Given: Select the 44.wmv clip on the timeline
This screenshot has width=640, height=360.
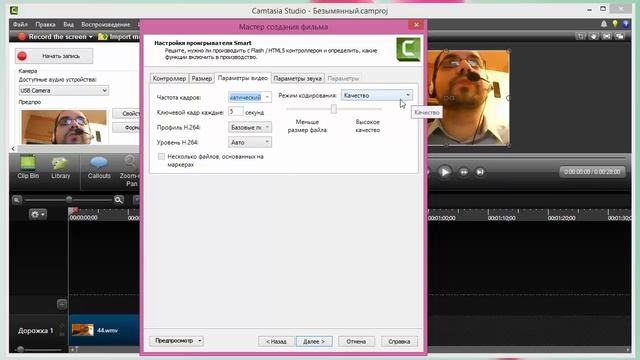Looking at the screenshot, I should [104, 330].
